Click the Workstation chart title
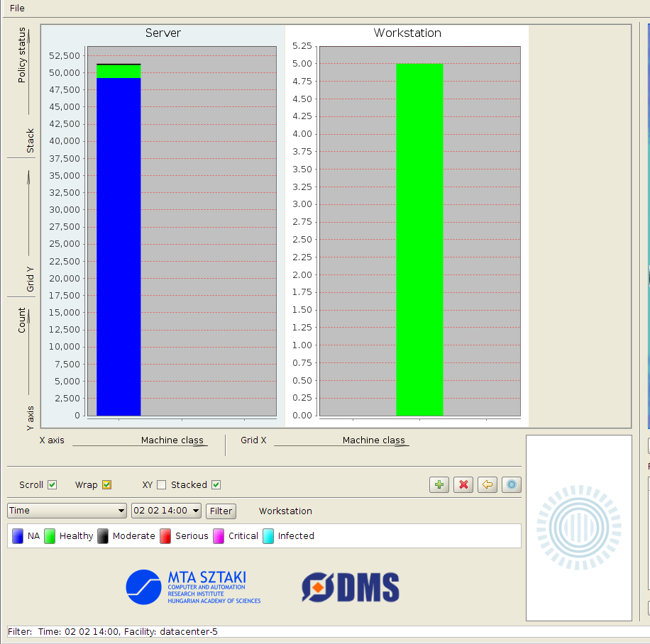This screenshot has width=650, height=644. (407, 33)
